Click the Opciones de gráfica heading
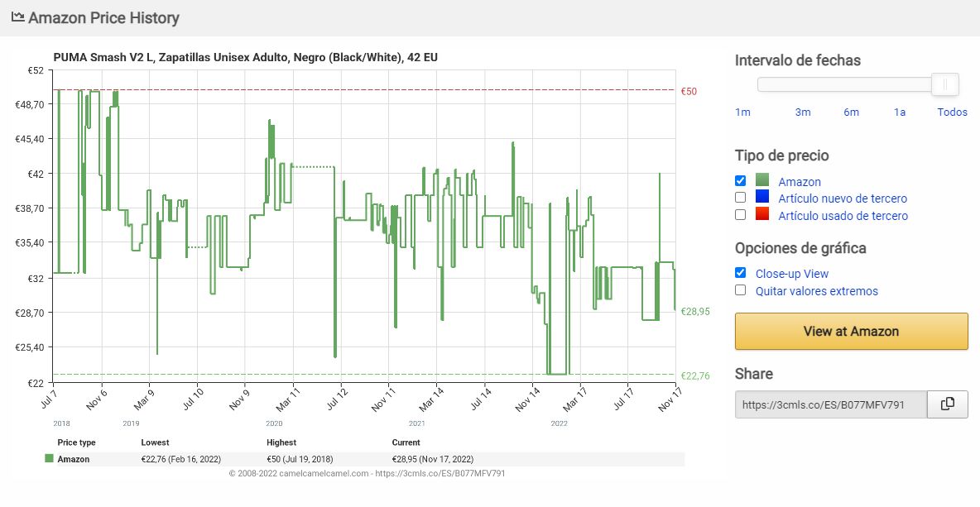 click(x=800, y=248)
